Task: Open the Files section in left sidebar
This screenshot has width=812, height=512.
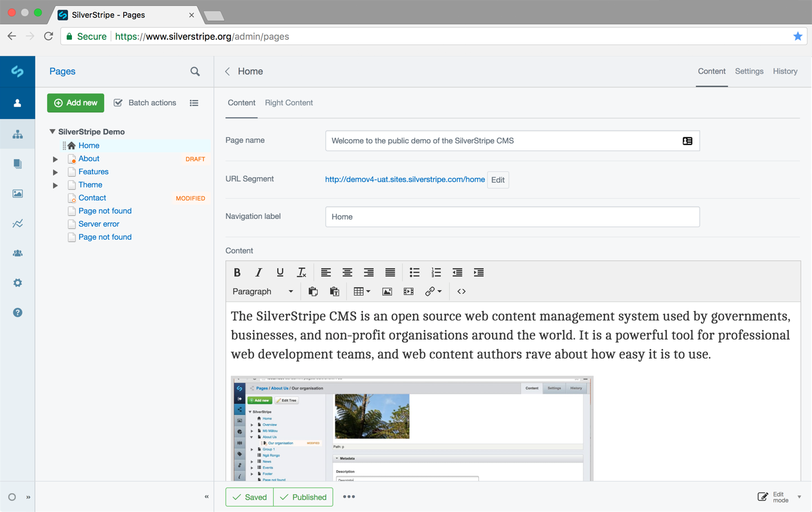Action: pos(17,193)
